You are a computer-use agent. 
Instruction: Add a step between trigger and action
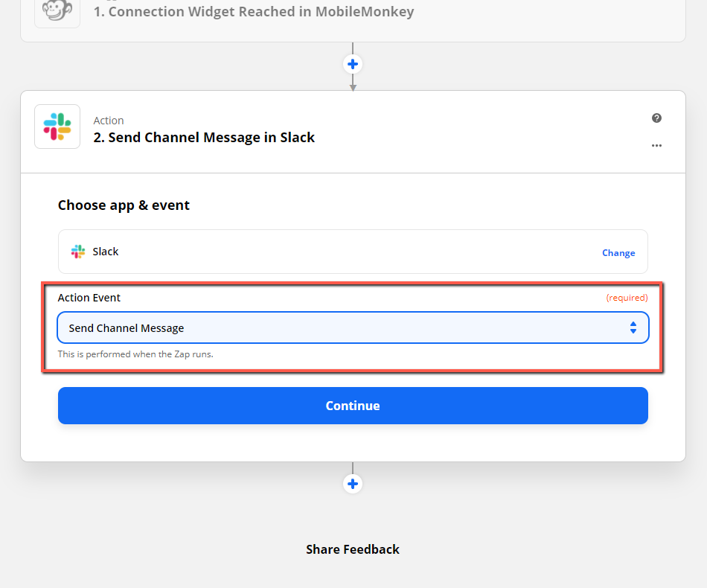[353, 64]
